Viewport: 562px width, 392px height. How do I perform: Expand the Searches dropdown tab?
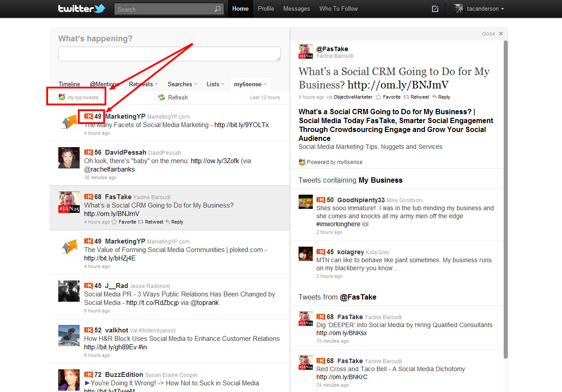pos(182,84)
